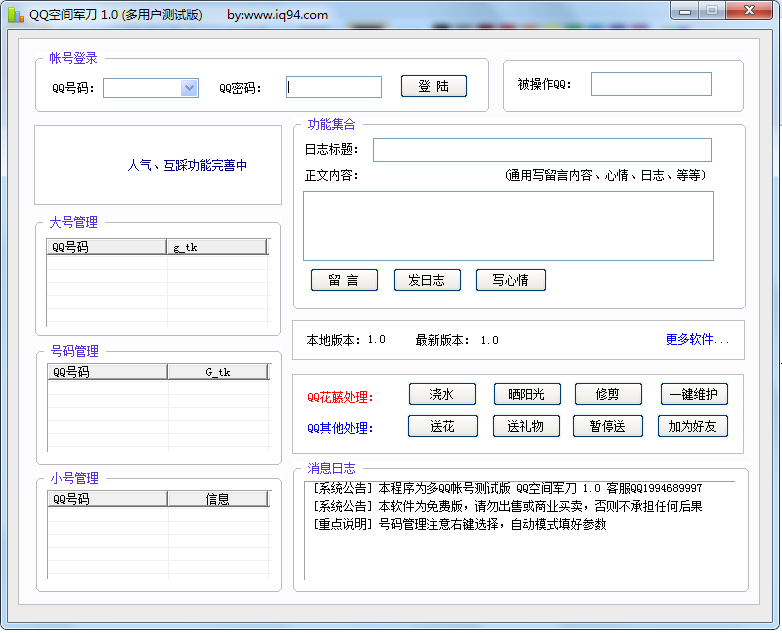Click the 写心情 mood button
Viewport: 782px width, 633px height.
510,280
